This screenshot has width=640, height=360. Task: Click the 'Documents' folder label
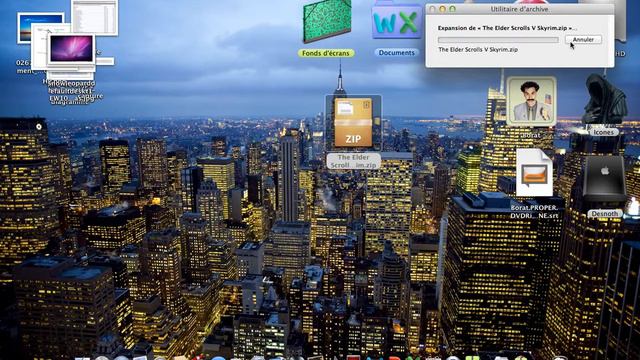pos(396,53)
